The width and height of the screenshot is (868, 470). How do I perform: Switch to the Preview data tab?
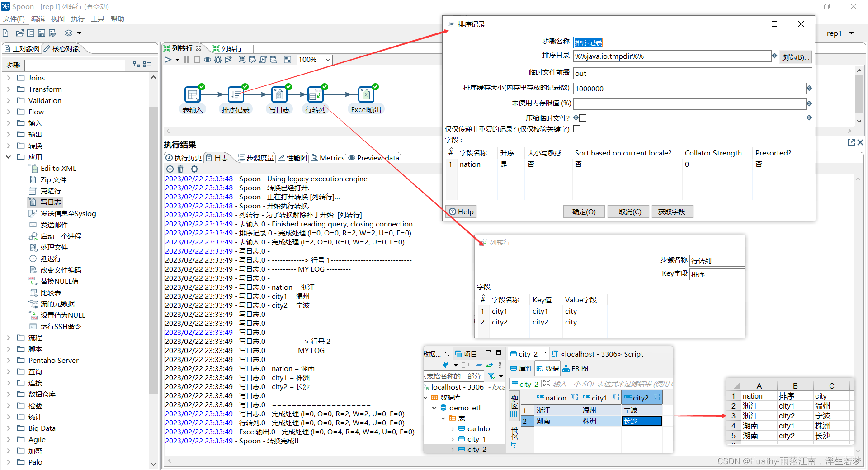pyautogui.click(x=374, y=158)
